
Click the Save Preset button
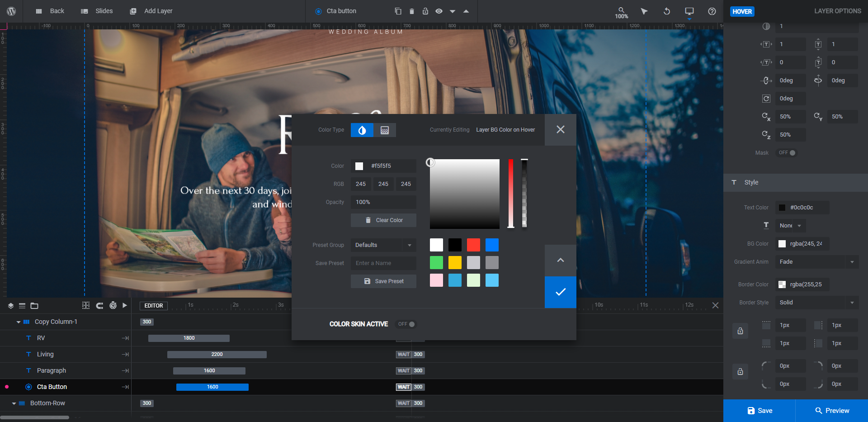[383, 281]
